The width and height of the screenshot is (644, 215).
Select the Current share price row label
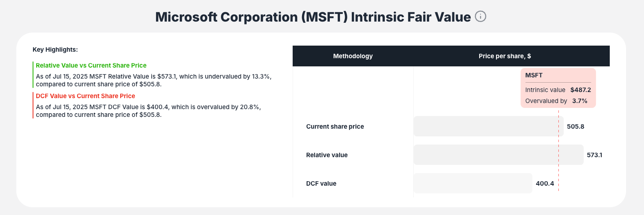pyautogui.click(x=335, y=127)
